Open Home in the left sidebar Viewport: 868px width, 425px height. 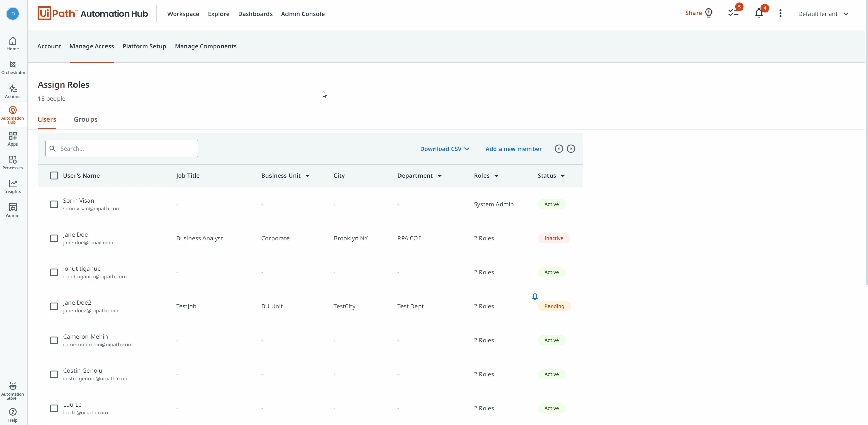13,44
